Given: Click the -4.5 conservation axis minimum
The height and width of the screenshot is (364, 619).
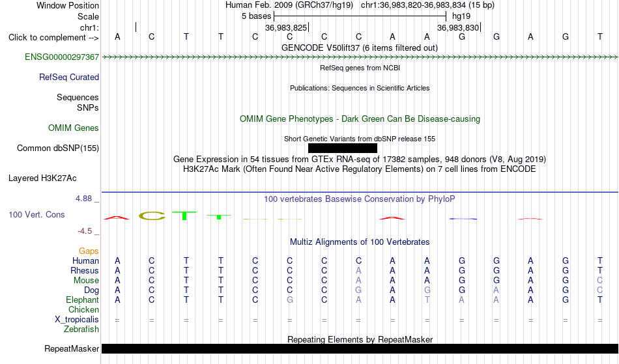Looking at the screenshot, I should click(85, 231).
